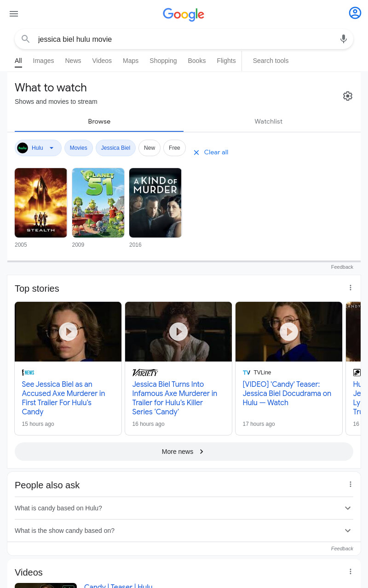Click the E! News source logo
The image size is (368, 588).
tap(28, 373)
